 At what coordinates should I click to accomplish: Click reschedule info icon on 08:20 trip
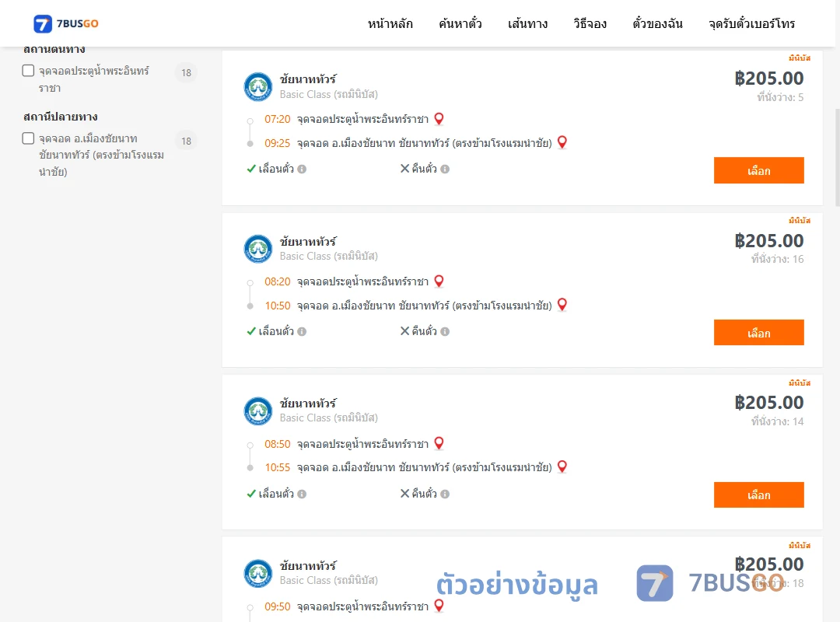[302, 332]
